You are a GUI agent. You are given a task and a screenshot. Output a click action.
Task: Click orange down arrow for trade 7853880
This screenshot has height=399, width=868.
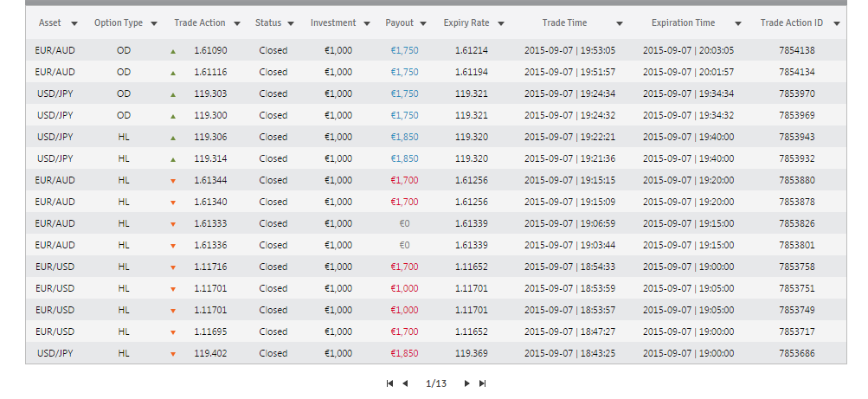(x=173, y=180)
